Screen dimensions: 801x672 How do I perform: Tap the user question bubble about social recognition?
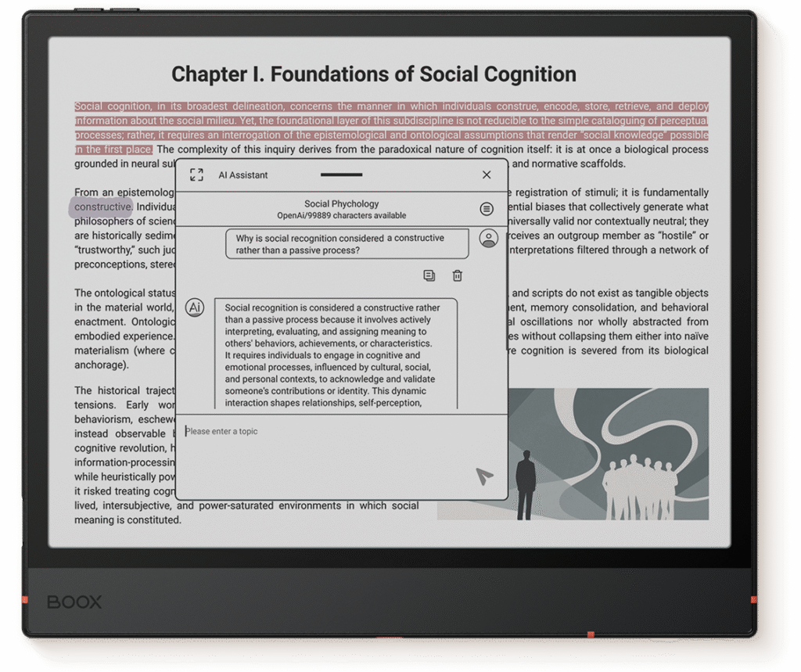tap(347, 243)
